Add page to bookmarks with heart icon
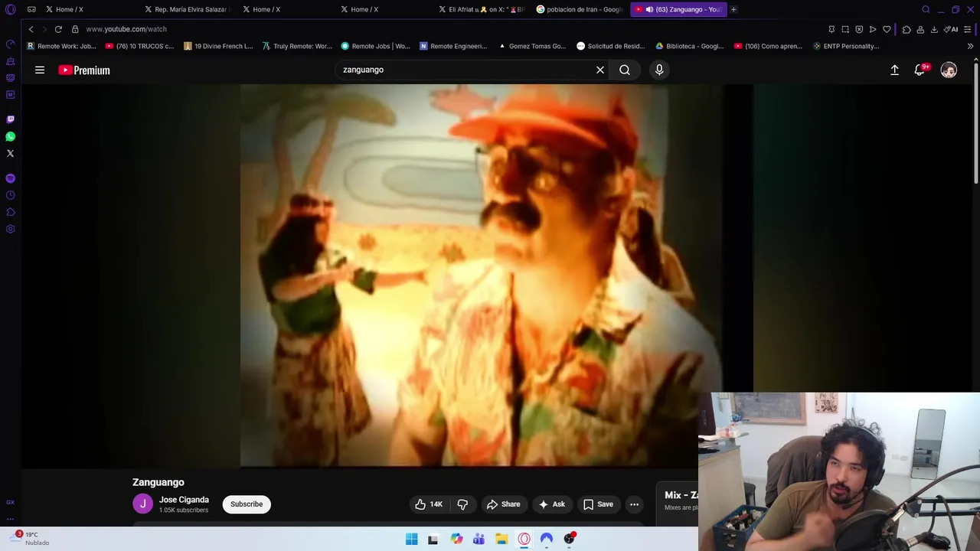This screenshot has height=551, width=980. (887, 29)
